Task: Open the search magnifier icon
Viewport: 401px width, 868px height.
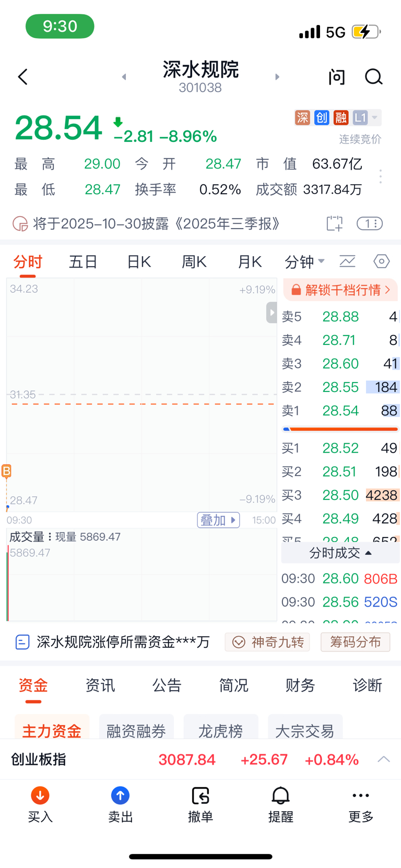Action: [x=373, y=77]
